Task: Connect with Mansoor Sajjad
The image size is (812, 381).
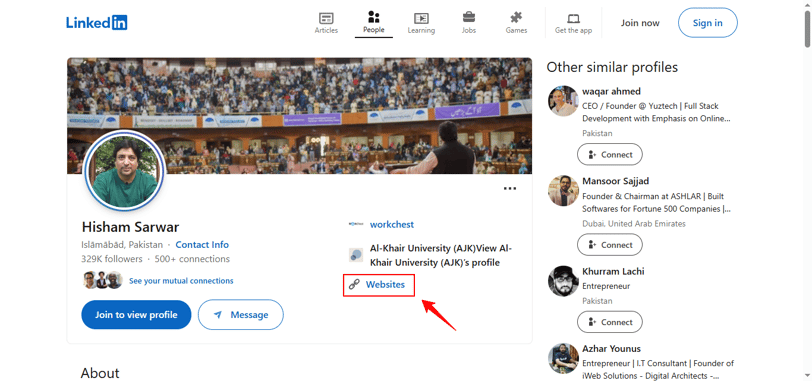Action: (610, 244)
